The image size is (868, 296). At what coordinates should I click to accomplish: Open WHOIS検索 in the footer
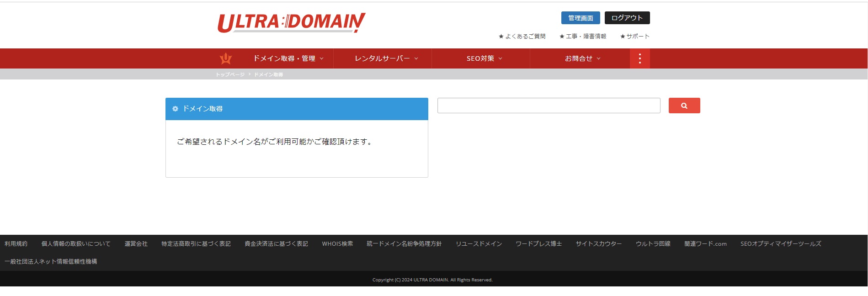(337, 244)
